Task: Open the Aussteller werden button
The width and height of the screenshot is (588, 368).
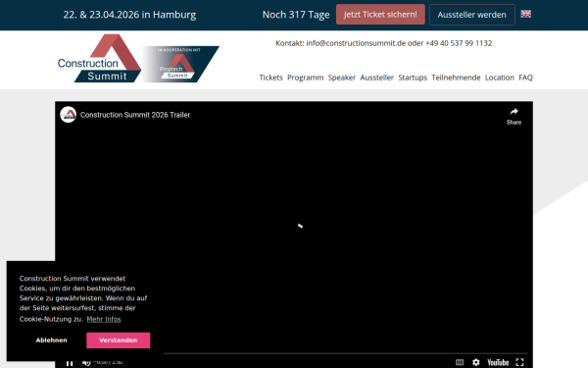Action: click(x=471, y=15)
